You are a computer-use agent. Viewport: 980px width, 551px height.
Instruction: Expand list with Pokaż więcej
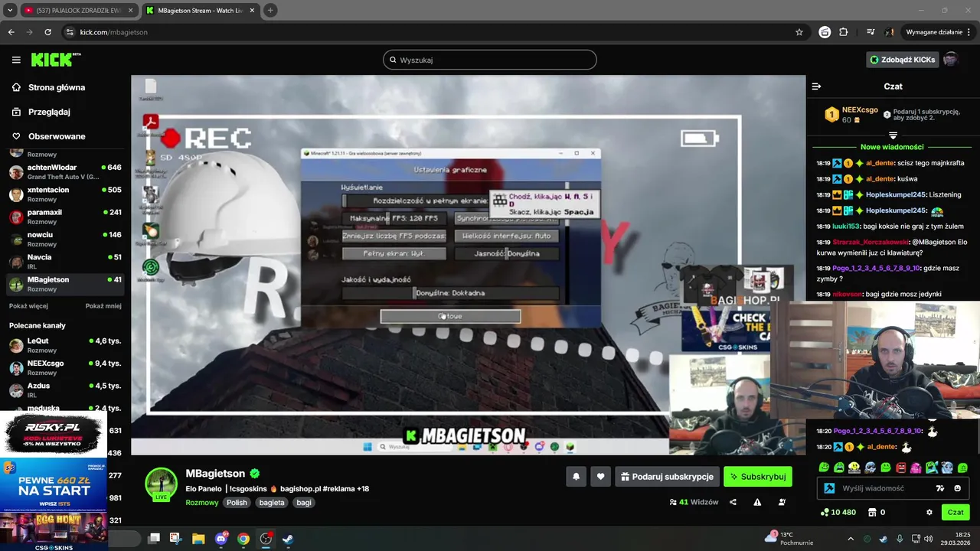pyautogui.click(x=28, y=305)
